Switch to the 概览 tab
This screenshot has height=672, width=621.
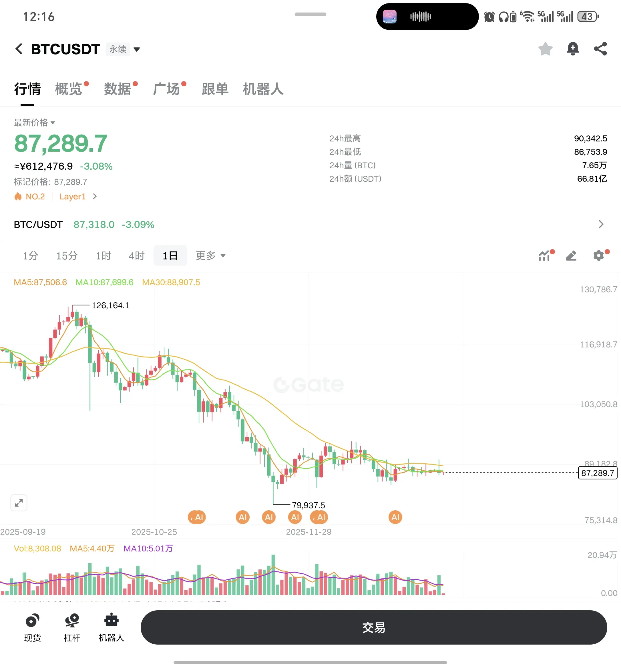coord(69,89)
